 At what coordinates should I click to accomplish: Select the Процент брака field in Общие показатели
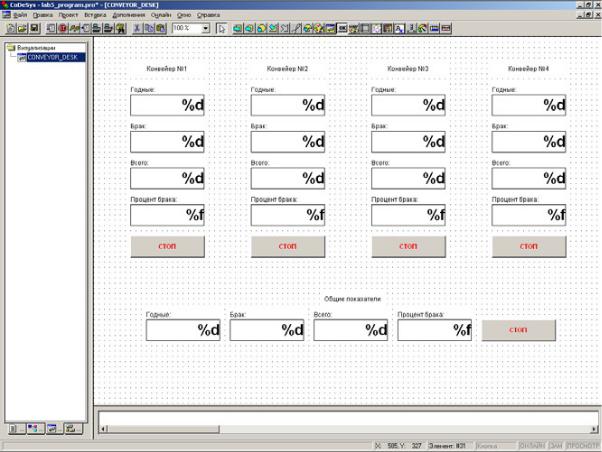pos(435,330)
